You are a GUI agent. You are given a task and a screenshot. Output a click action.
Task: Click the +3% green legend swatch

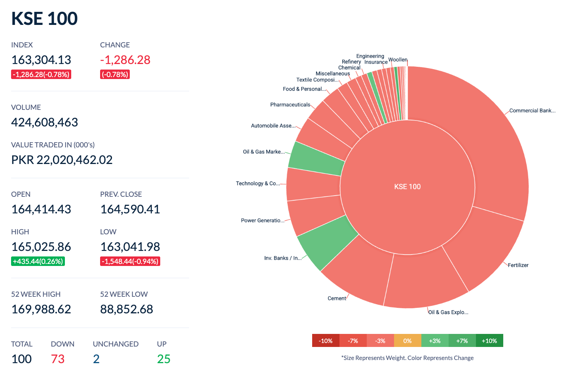435,341
